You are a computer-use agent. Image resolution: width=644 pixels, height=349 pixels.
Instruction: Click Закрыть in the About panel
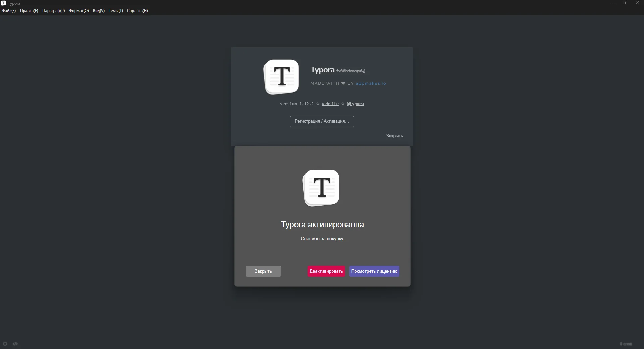[394, 136]
